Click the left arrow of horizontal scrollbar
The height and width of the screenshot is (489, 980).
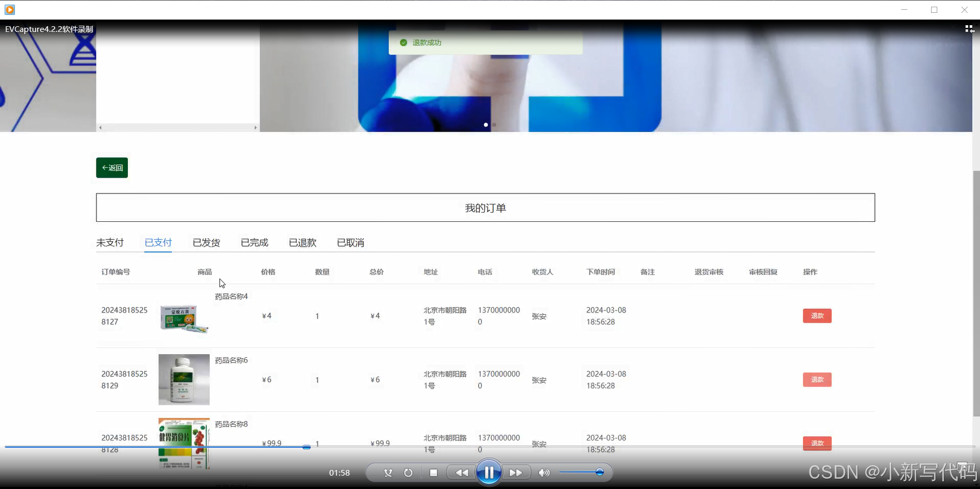point(100,127)
